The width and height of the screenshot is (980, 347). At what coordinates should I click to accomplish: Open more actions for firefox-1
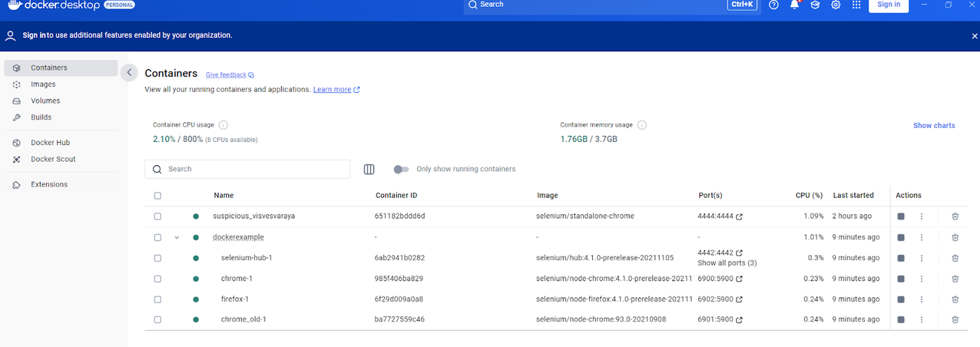click(x=921, y=299)
